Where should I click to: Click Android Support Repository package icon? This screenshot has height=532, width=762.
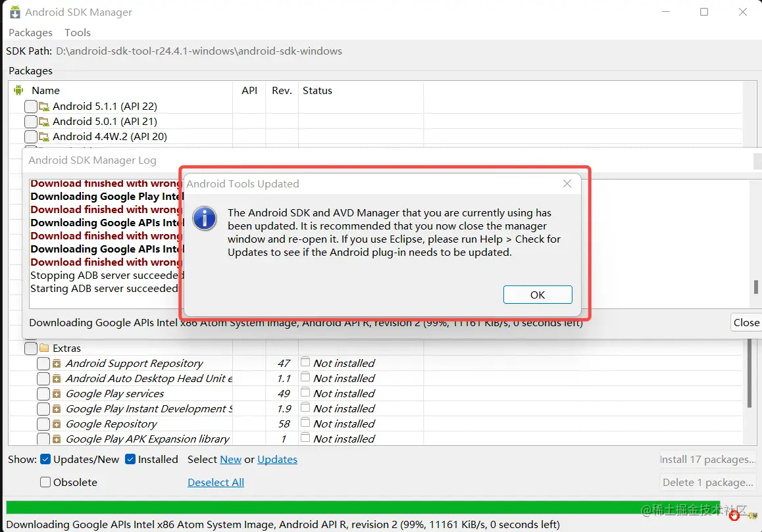pyautogui.click(x=57, y=364)
